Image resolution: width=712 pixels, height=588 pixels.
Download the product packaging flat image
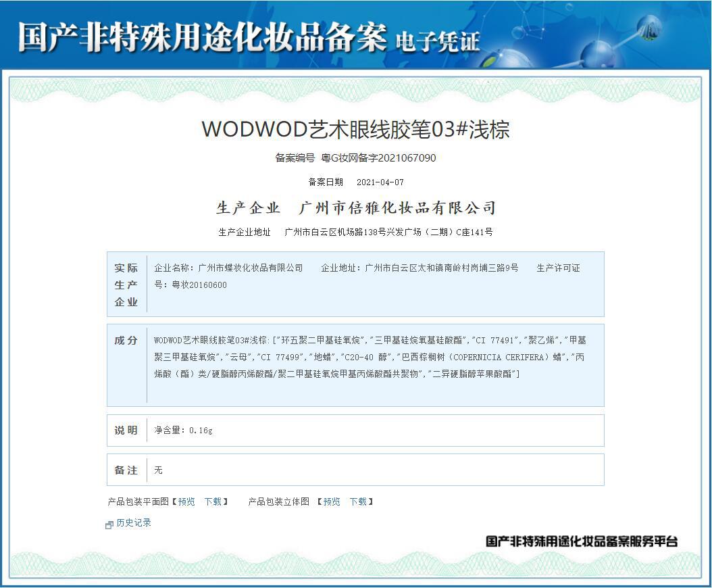213,501
